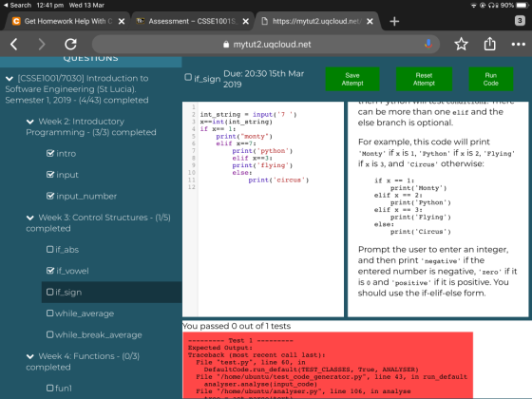Screen dimensions: 532x399
Task: Collapse Week 2: Introductory Programming section
Action: click(x=30, y=122)
